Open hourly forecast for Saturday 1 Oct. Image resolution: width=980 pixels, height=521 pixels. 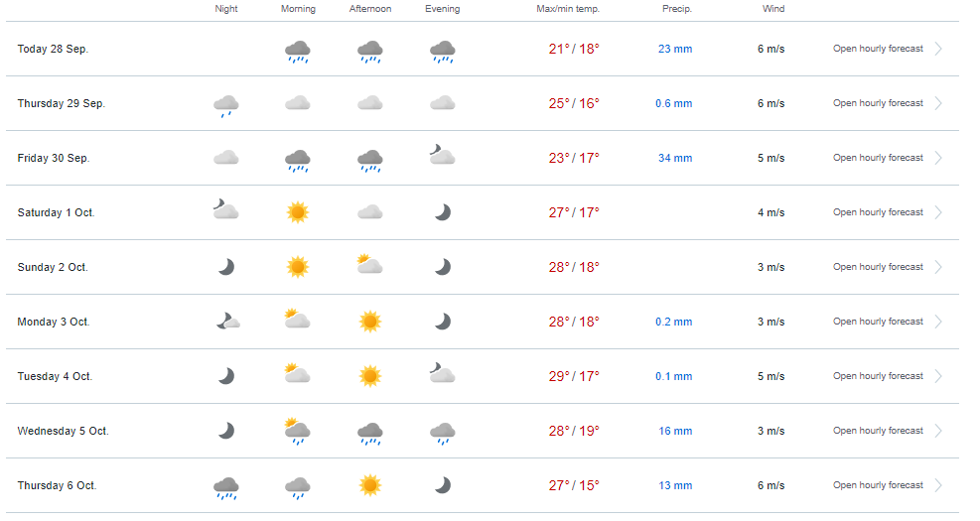[878, 212]
